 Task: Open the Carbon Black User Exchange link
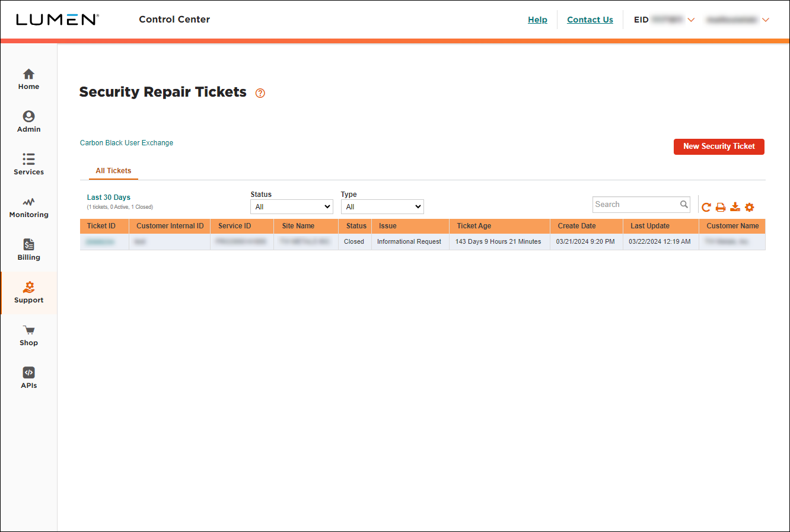[126, 142]
